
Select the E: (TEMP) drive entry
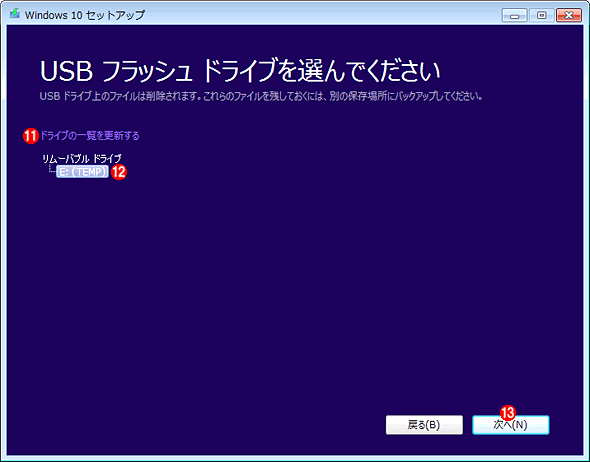click(82, 172)
